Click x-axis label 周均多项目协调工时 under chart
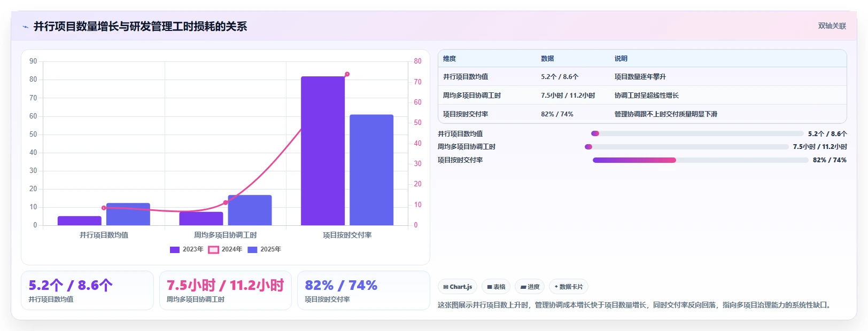 click(226, 235)
